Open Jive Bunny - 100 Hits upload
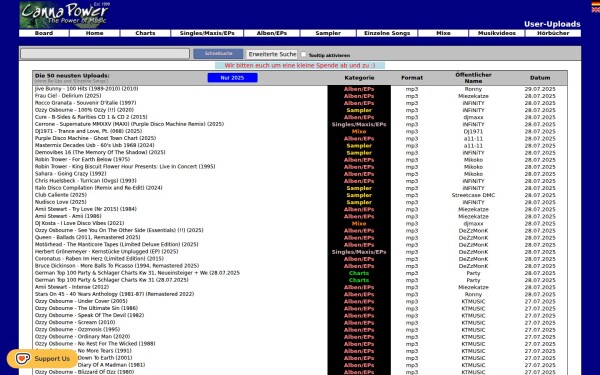600x375 pixels. pos(86,89)
